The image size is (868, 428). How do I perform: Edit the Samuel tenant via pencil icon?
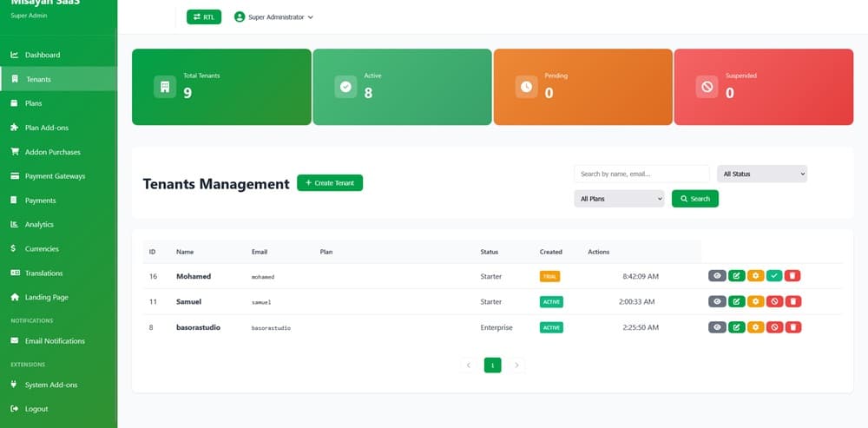(x=736, y=302)
